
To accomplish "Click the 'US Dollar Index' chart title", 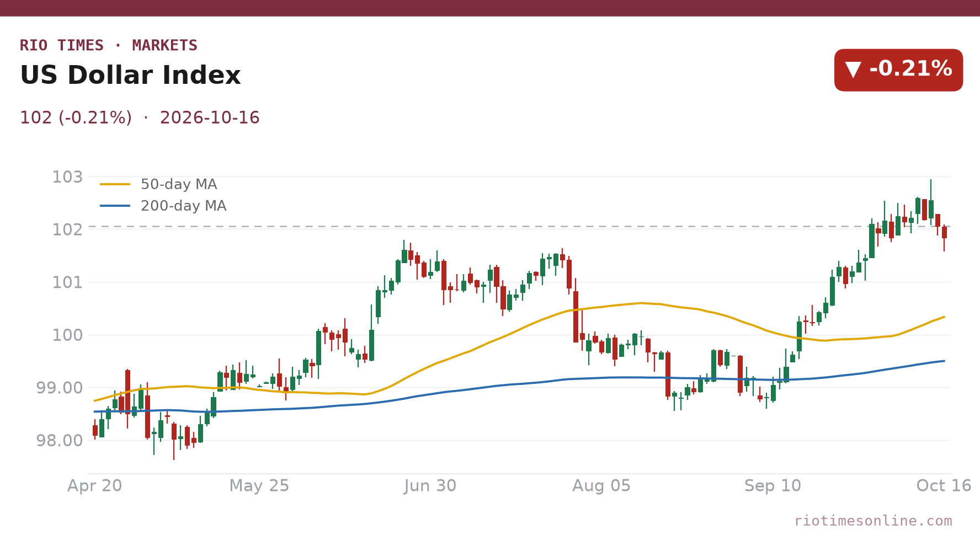I will [x=130, y=76].
